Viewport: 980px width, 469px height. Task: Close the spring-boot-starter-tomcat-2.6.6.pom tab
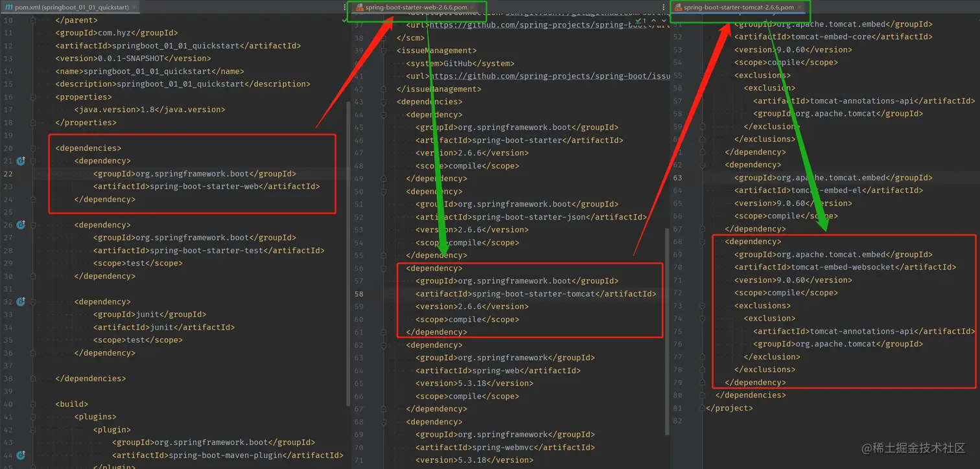799,7
